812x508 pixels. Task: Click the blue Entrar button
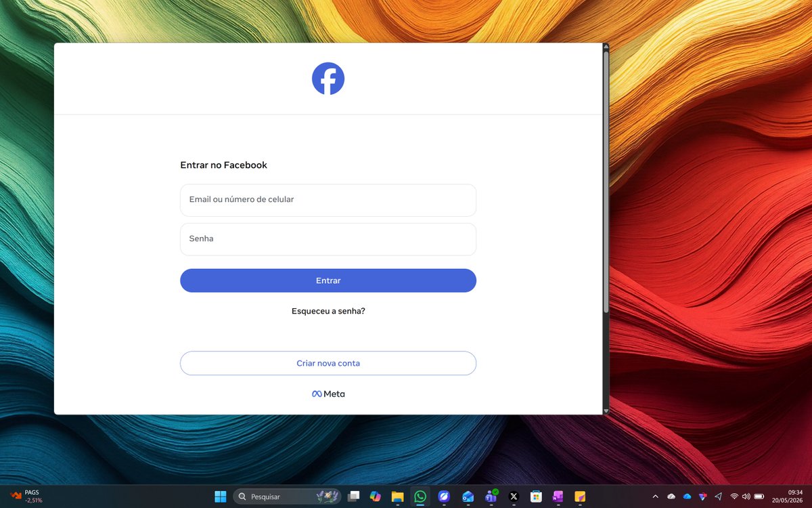[x=328, y=280]
